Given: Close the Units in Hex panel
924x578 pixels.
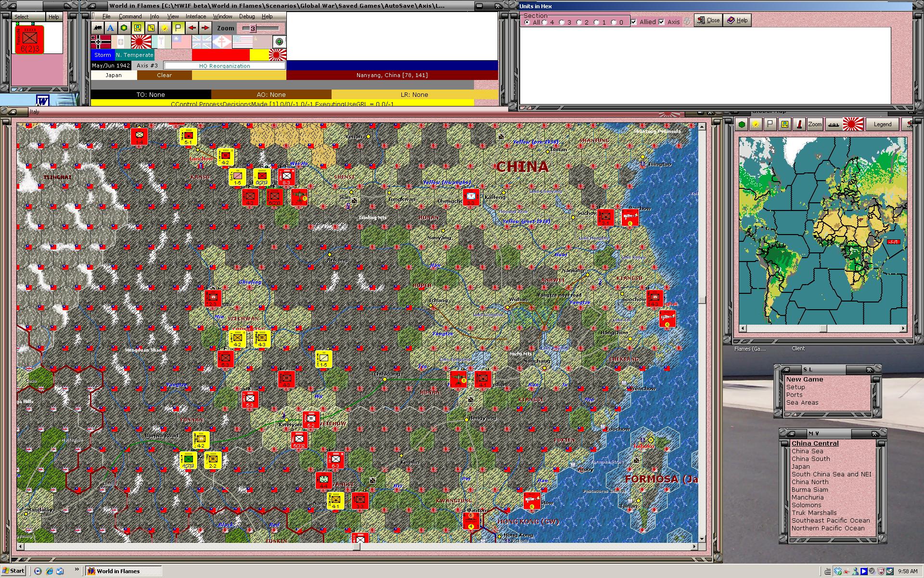Looking at the screenshot, I should point(708,20).
